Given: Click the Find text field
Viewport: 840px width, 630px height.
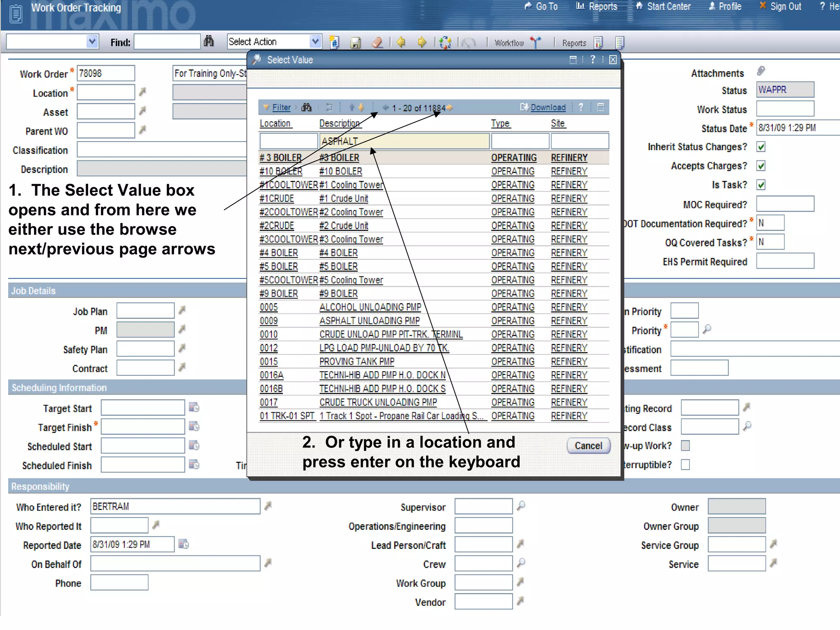Looking at the screenshot, I should (x=167, y=41).
